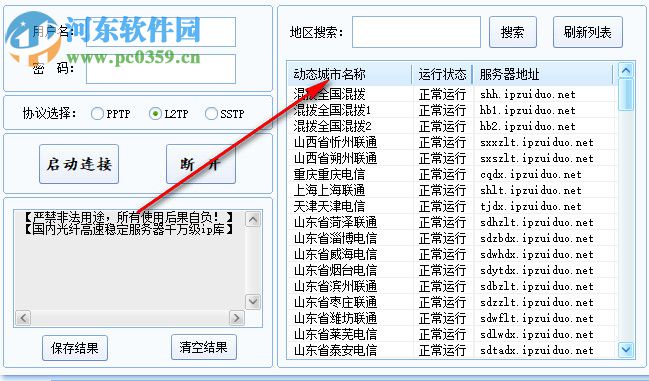Click server address sdwhdx.ipzuiduo.net
The height and width of the screenshot is (381, 649).
click(x=537, y=254)
